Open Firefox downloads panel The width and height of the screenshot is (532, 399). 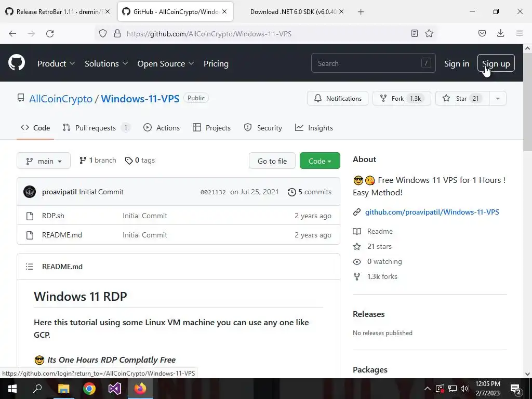(500, 33)
